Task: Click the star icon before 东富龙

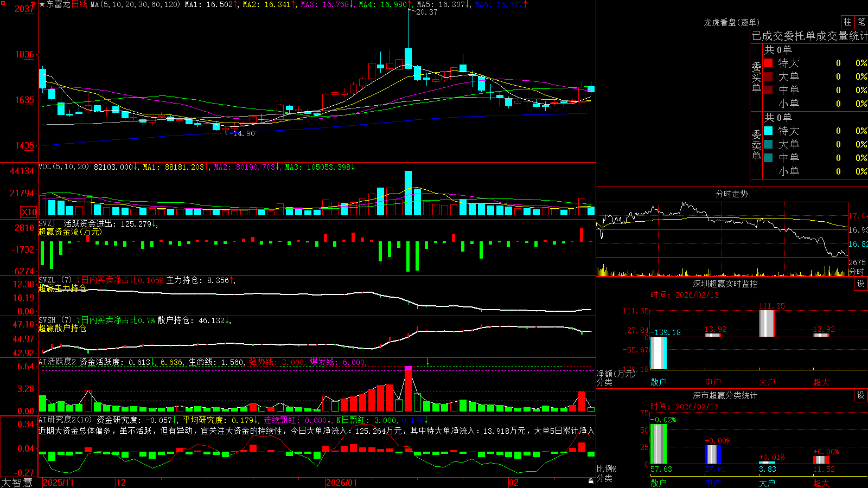Action: point(42,4)
